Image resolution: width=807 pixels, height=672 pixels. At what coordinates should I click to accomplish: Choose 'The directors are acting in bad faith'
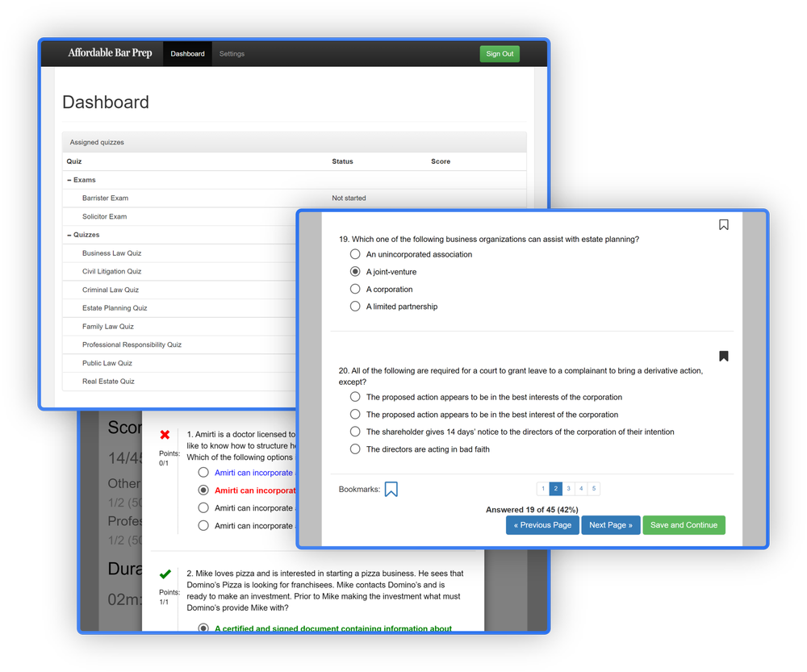coord(355,449)
